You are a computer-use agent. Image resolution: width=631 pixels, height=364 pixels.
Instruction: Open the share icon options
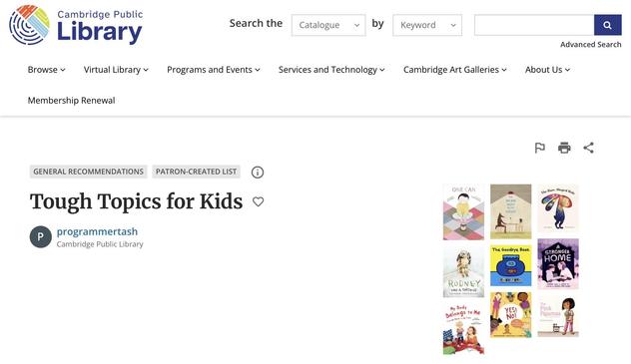coord(588,148)
